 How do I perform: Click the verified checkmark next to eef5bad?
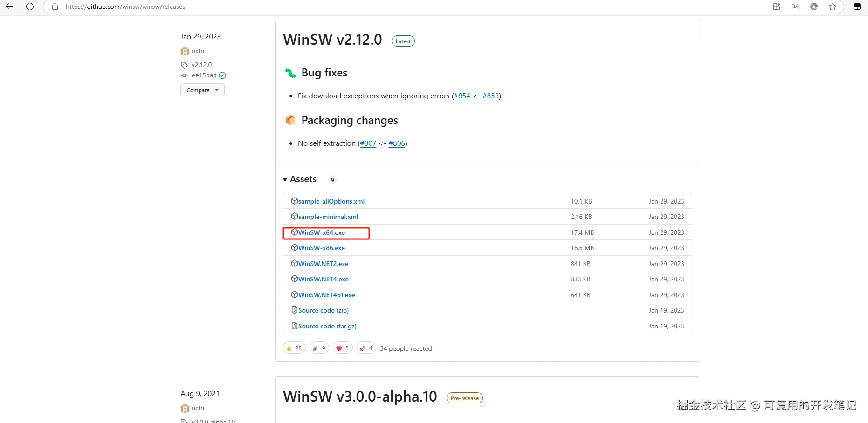(222, 75)
